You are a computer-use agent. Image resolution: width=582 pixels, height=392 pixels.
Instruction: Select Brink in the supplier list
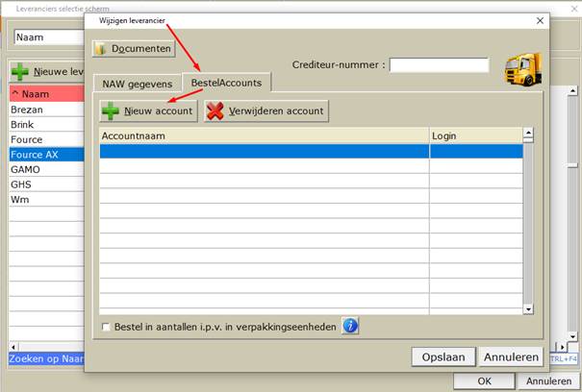47,125
